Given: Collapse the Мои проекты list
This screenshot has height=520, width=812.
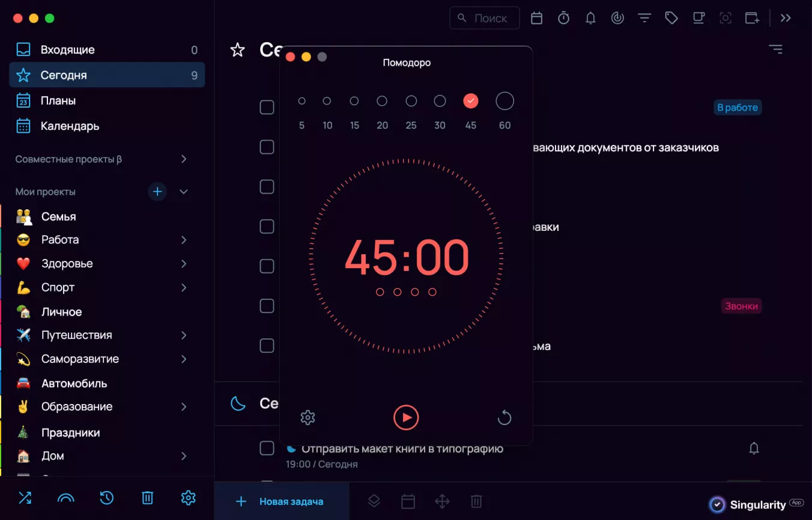Looking at the screenshot, I should click(x=184, y=192).
